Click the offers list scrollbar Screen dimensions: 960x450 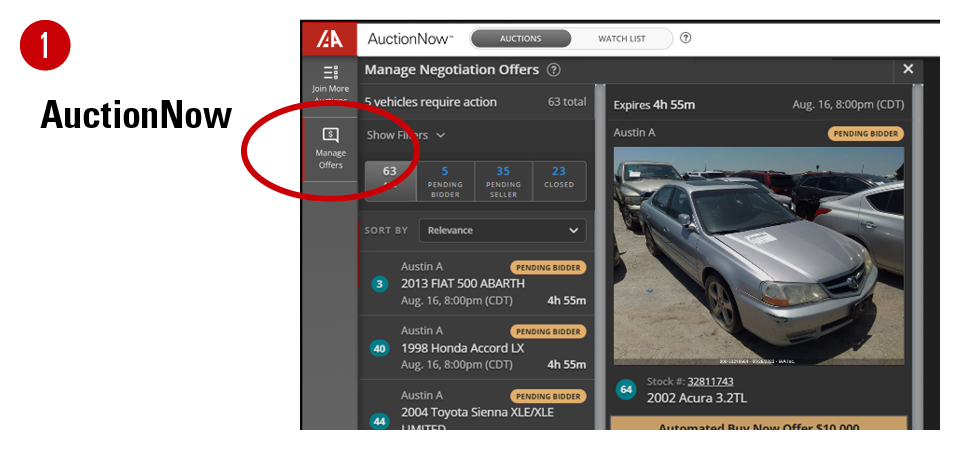(599, 257)
